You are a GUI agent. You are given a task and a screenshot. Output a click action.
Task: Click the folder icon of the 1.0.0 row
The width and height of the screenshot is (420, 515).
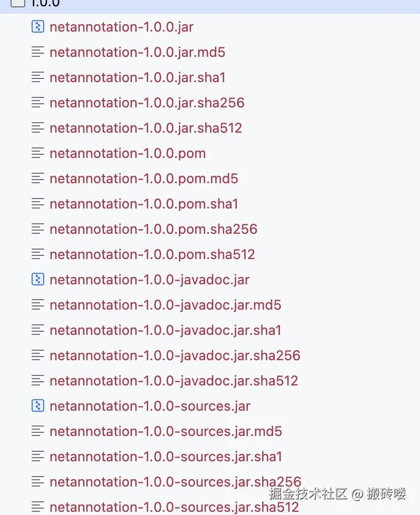(18, 3)
